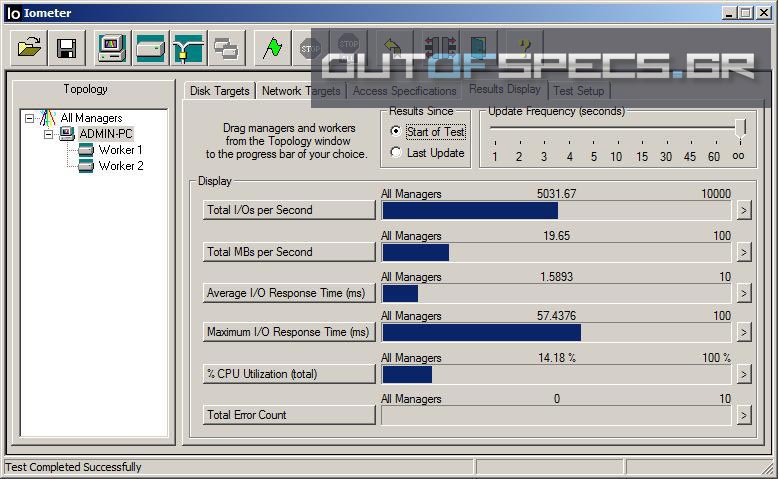Select the Results Display tab

[x=505, y=89]
